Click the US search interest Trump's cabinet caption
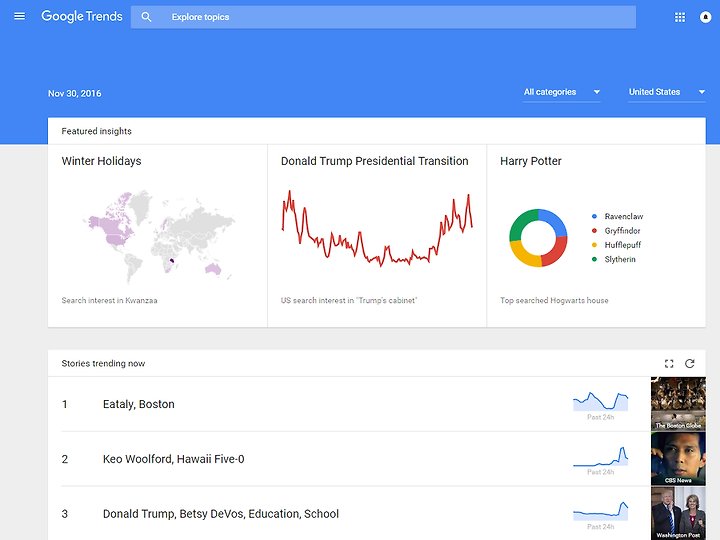720x540 pixels. (x=349, y=301)
